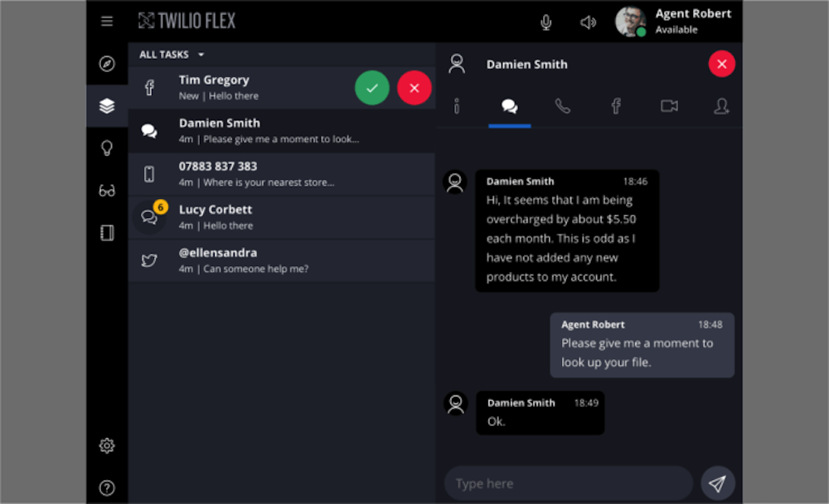Select the layers tasks icon in sidebar

click(107, 106)
